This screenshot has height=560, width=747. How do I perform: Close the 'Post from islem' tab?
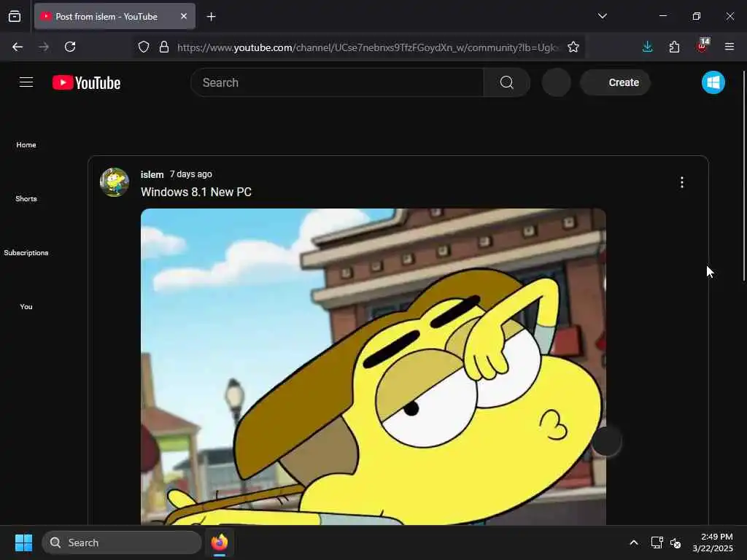(x=183, y=16)
